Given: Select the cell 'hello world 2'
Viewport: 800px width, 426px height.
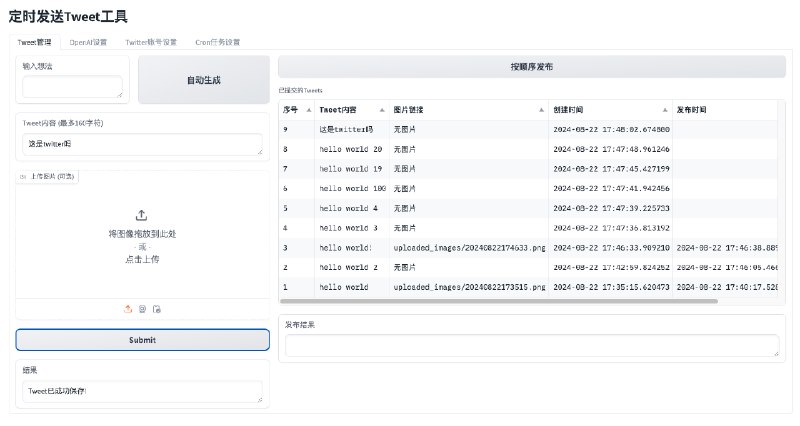Looking at the screenshot, I should tap(352, 267).
